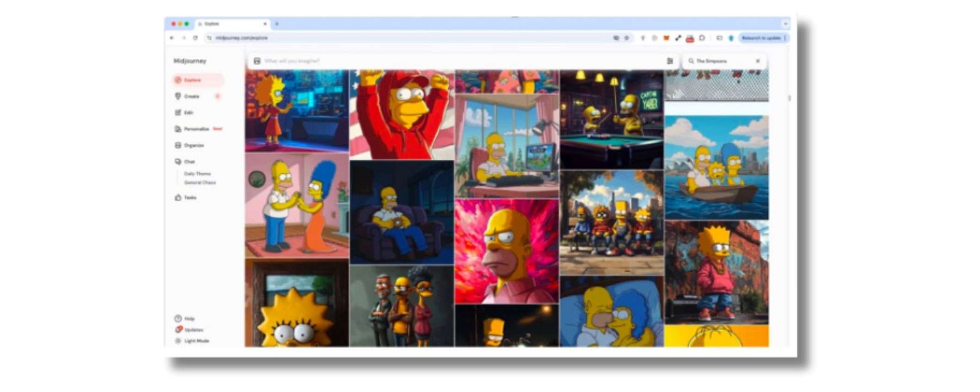This screenshot has height=392, width=980.
Task: Open the Personalize section in the sidebar
Action: (196, 129)
